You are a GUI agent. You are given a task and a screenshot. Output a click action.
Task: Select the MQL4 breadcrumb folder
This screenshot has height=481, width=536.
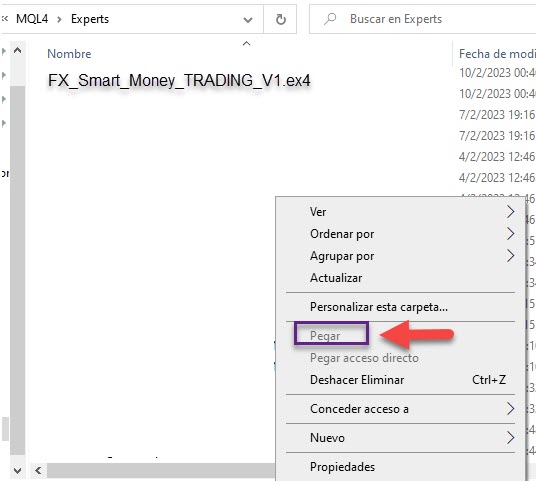click(x=32, y=19)
